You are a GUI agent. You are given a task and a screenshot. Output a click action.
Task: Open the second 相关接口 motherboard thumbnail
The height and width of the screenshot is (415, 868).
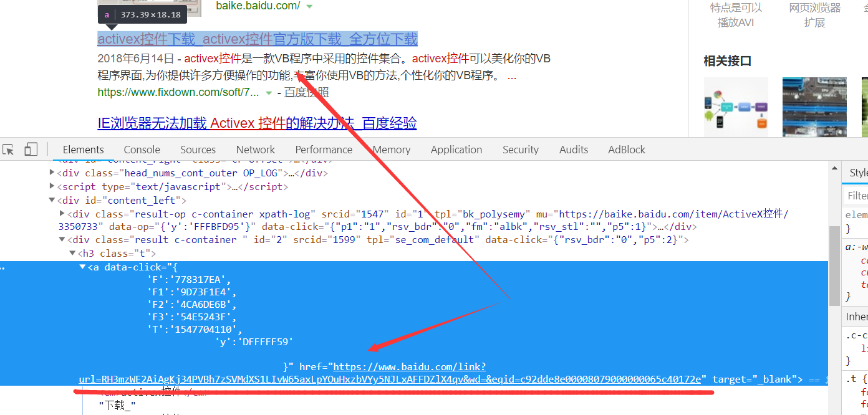pos(814,107)
